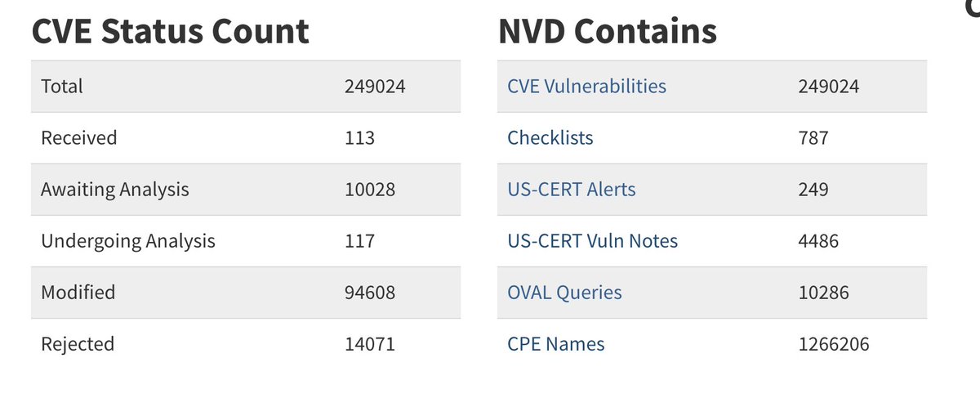The image size is (980, 416).
Task: Select the OVAL Queries count 10286
Action: [823, 292]
